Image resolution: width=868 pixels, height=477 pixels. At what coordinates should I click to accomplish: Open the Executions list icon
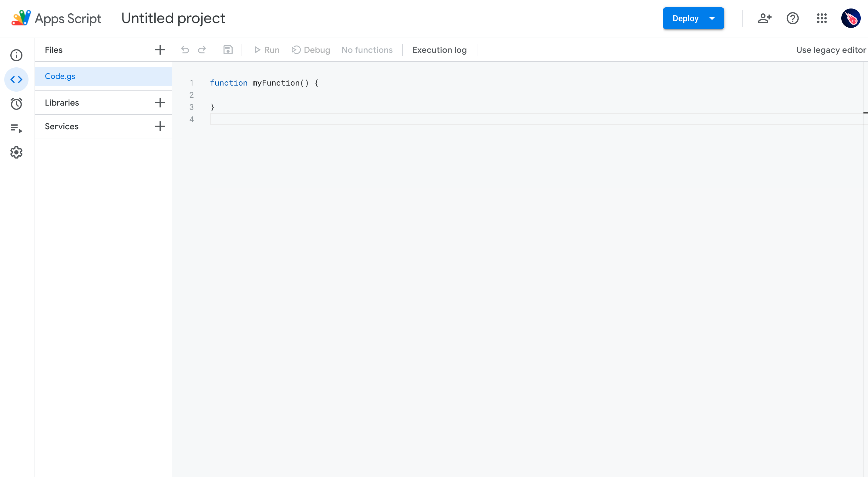coord(16,128)
